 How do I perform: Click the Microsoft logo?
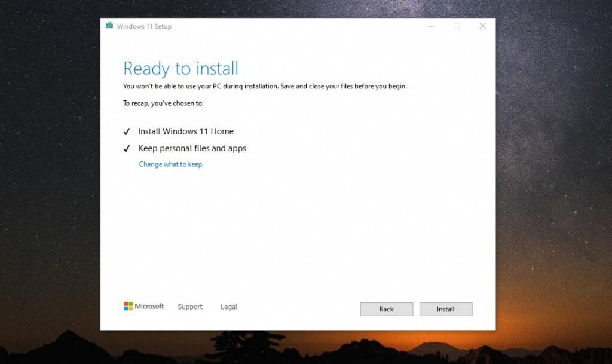coord(143,306)
